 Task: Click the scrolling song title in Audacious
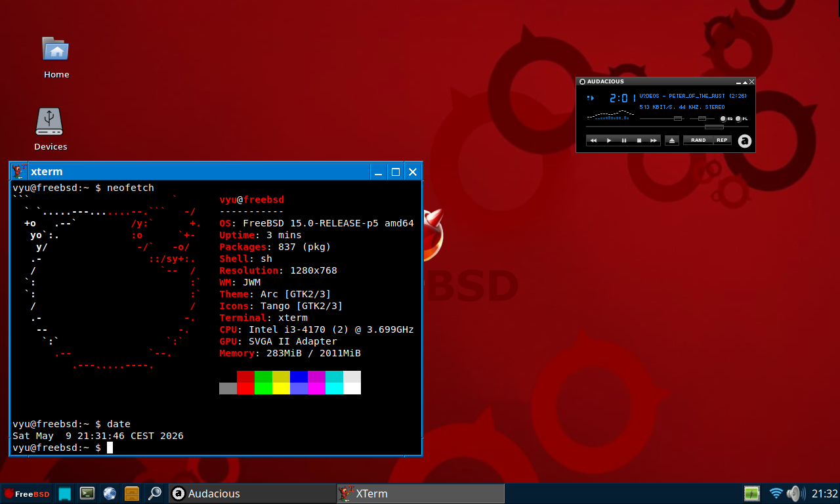click(x=693, y=96)
